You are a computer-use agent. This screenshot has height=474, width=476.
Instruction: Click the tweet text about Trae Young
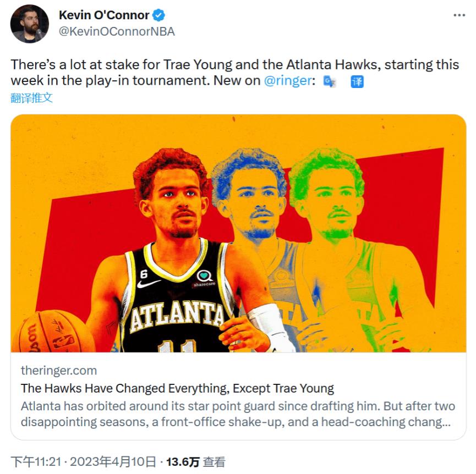click(x=235, y=73)
